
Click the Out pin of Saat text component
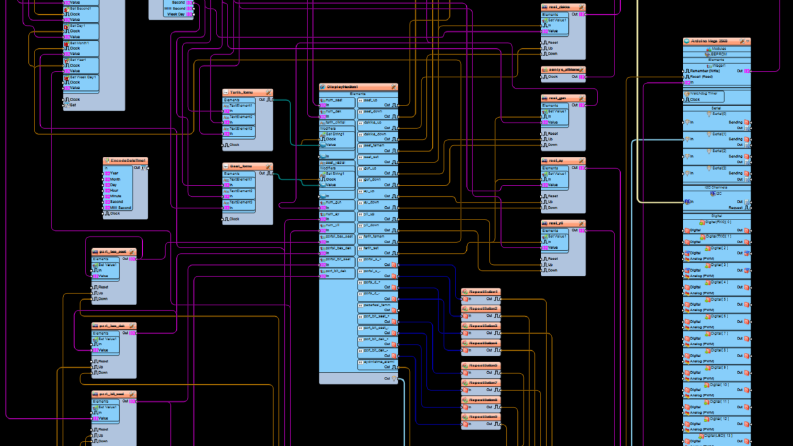click(270, 173)
